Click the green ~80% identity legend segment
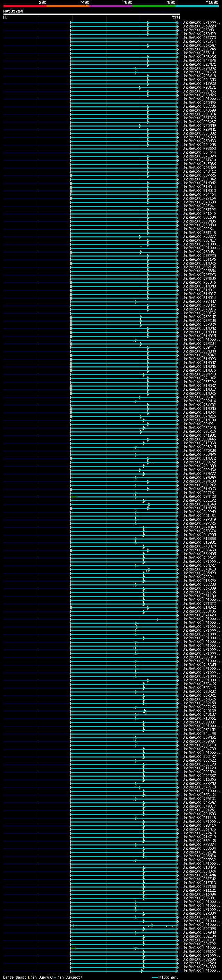The width and height of the screenshot is (222, 980). 154,6
